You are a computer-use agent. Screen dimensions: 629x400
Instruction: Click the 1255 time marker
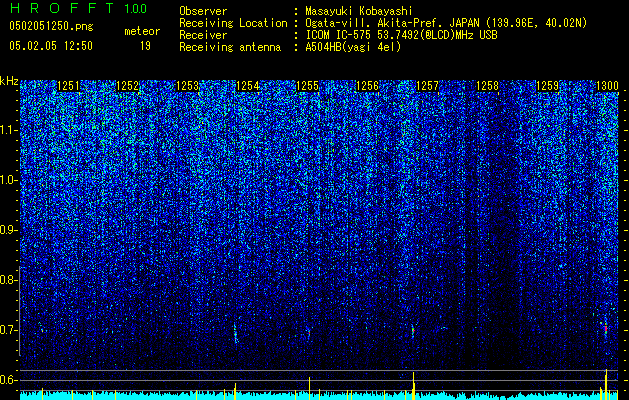click(307, 86)
